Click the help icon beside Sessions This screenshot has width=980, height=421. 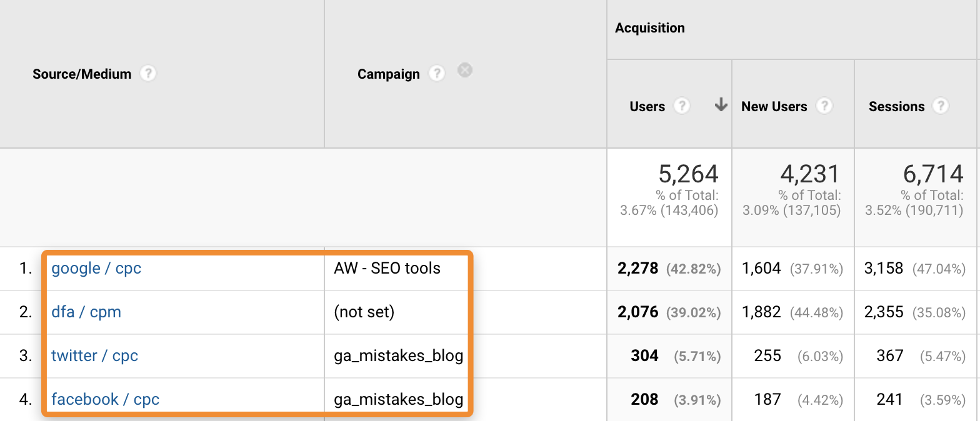tap(940, 106)
